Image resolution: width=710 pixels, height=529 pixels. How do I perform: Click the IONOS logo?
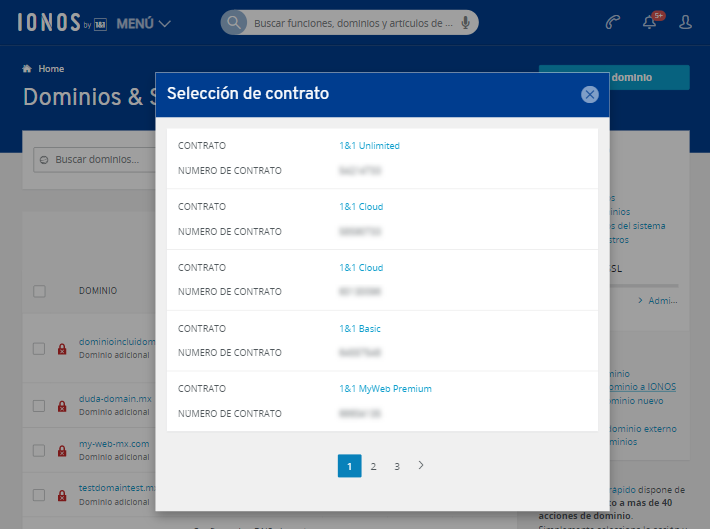click(x=62, y=23)
